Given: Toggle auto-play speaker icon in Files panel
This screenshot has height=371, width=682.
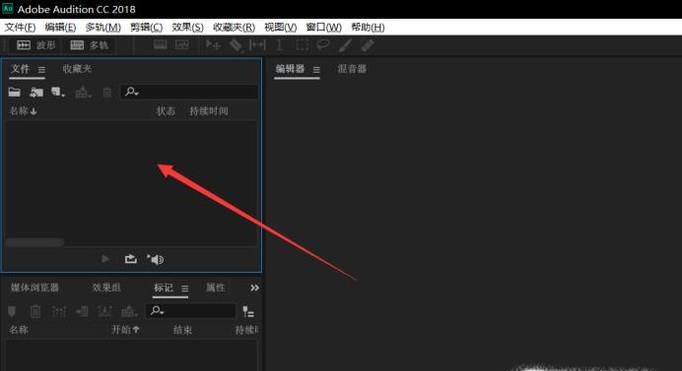Looking at the screenshot, I should (x=155, y=259).
